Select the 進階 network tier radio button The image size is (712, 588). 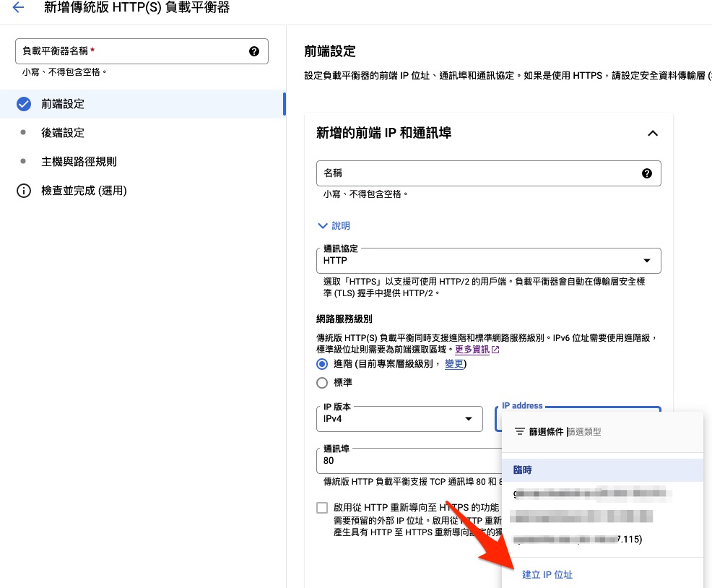click(x=322, y=364)
